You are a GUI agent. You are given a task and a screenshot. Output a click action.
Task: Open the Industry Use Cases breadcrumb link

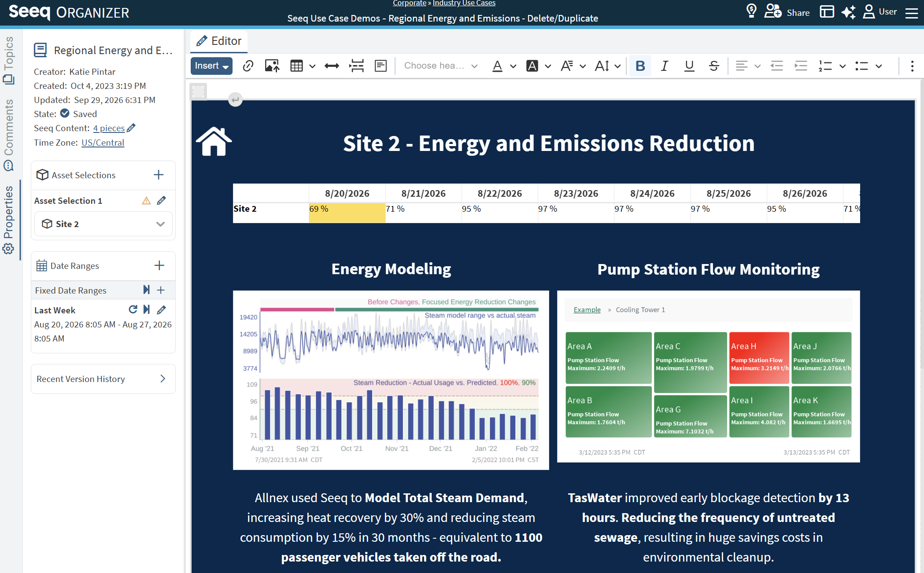point(464,3)
